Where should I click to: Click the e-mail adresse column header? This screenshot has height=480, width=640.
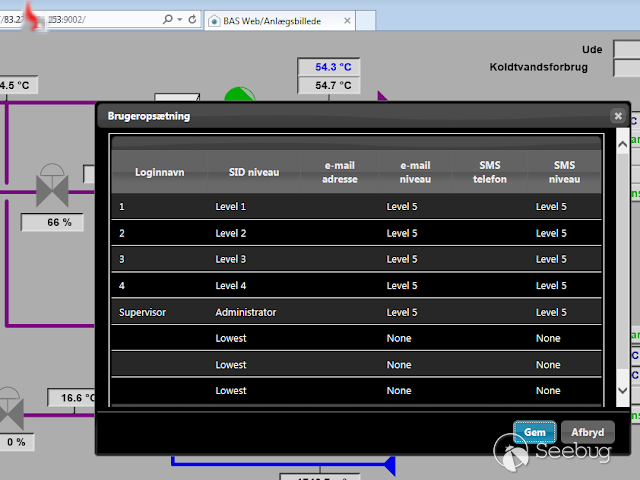click(x=340, y=172)
